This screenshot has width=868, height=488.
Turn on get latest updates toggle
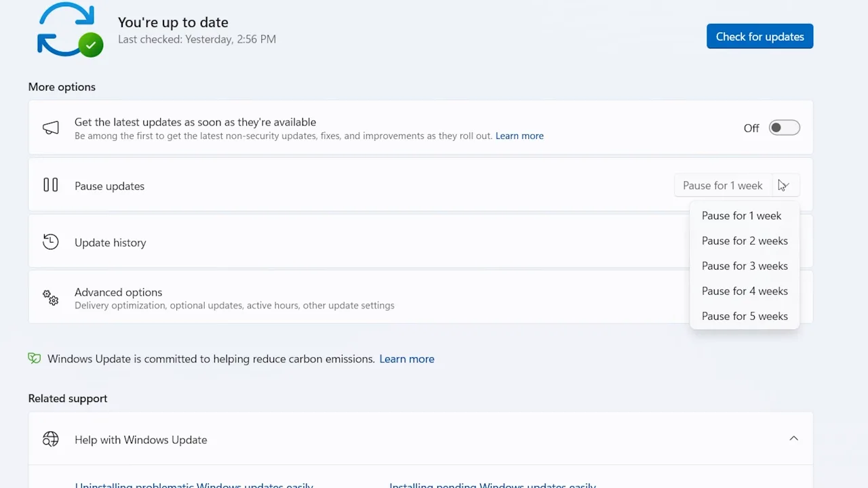pyautogui.click(x=784, y=128)
